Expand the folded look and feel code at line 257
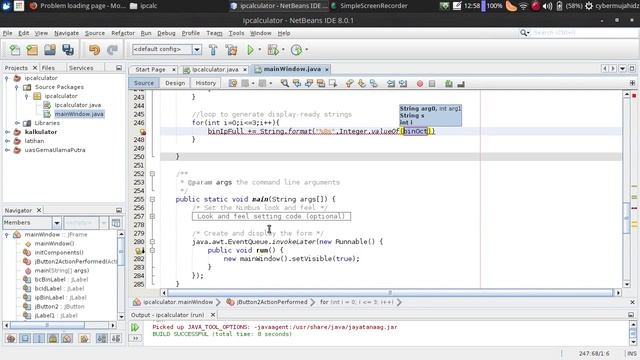The height and width of the screenshot is (360, 640). click(152, 216)
